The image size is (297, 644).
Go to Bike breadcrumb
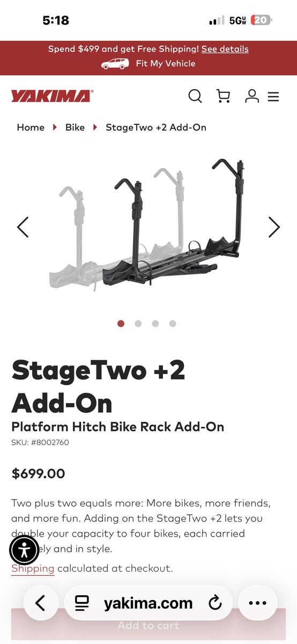coord(75,127)
